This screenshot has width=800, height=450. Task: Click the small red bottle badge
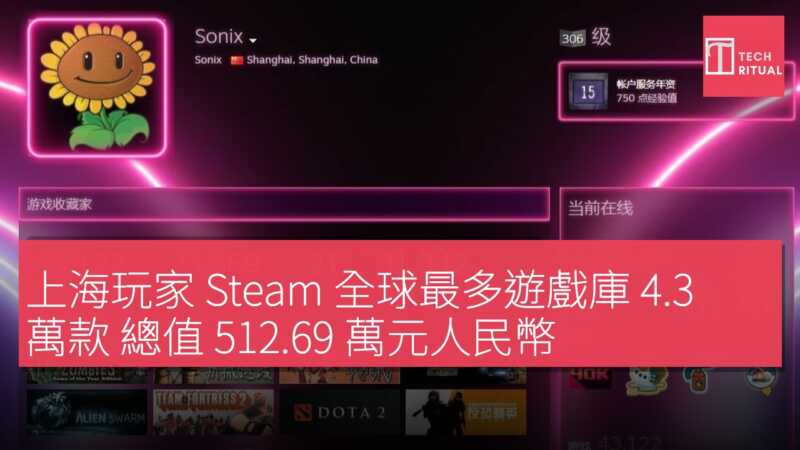click(x=698, y=379)
